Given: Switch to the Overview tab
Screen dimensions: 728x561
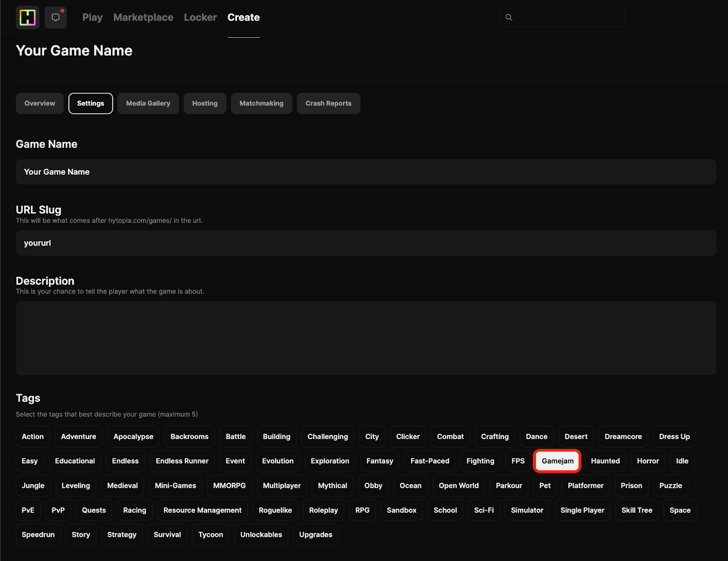Looking at the screenshot, I should pyautogui.click(x=40, y=103).
